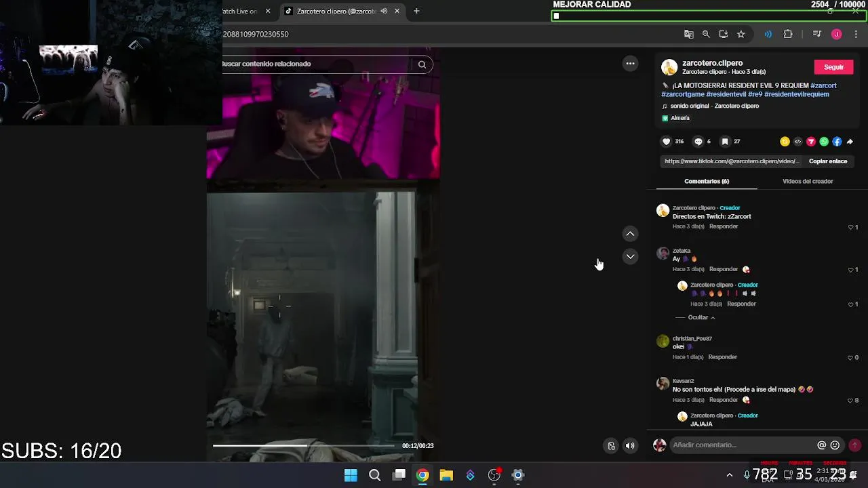Switch to the Comentarios (6) tab
868x488 pixels.
pos(707,182)
